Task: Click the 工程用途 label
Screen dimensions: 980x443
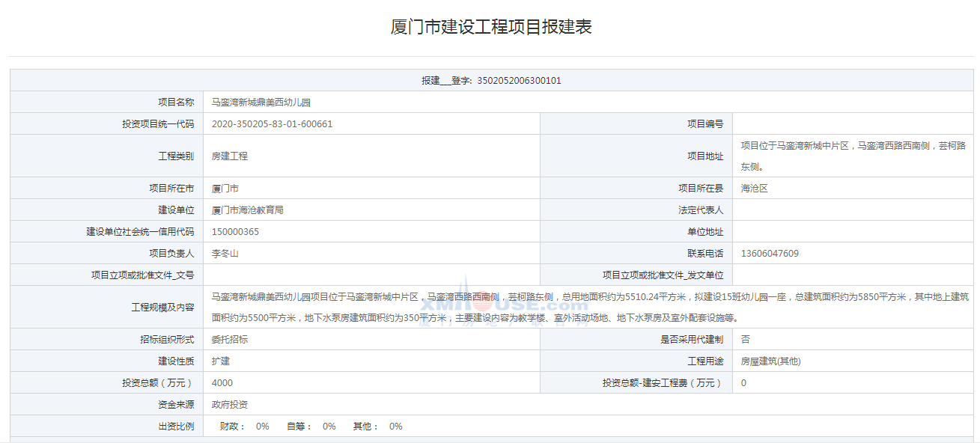Action: click(705, 361)
